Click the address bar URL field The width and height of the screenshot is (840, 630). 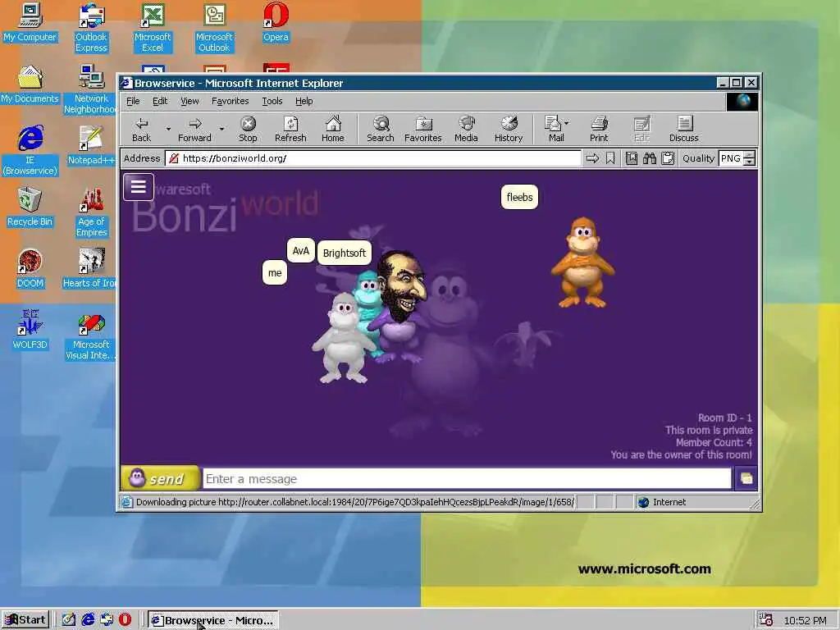[373, 158]
